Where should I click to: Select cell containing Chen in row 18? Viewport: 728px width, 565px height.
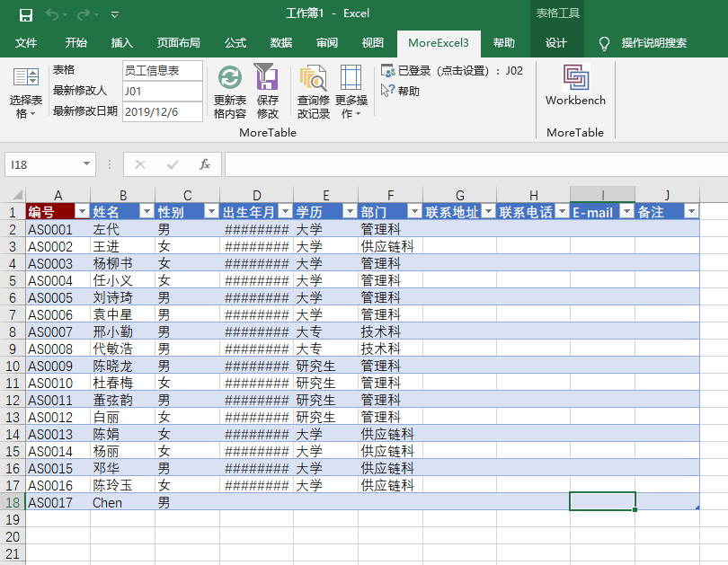122,503
